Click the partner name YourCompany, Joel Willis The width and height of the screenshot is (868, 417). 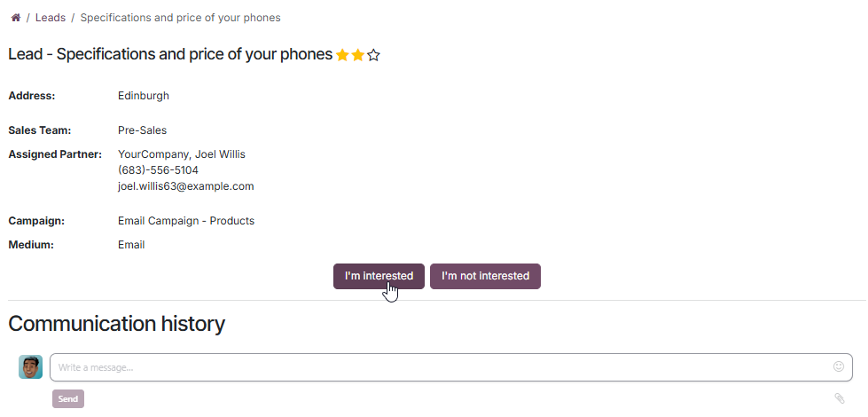coord(182,154)
